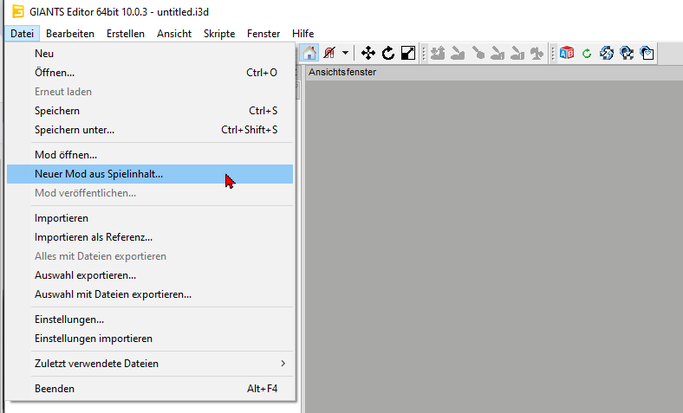The width and height of the screenshot is (683, 413).
Task: Open the Hilfe menu
Action: click(303, 34)
